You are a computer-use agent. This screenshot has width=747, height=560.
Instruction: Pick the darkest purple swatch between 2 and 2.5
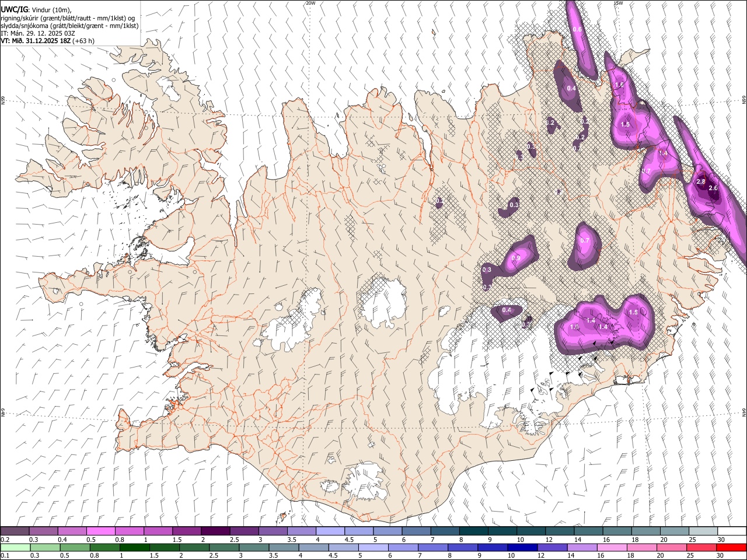(x=215, y=531)
